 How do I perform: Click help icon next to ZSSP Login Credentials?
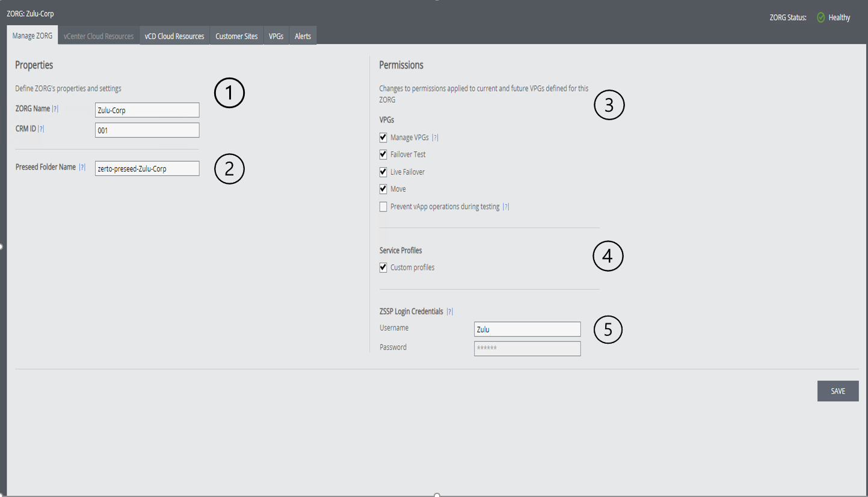click(449, 311)
